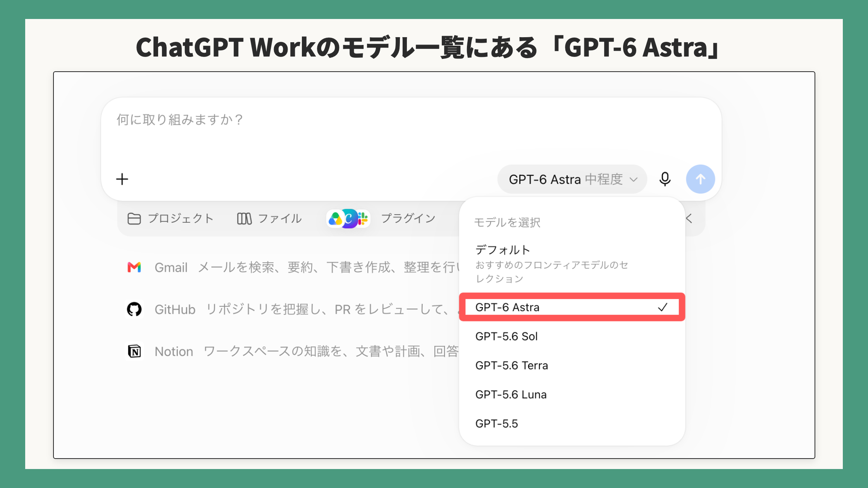Viewport: 868px width, 488px height.
Task: Choose GPT-5.6 Terra model
Action: tap(572, 365)
